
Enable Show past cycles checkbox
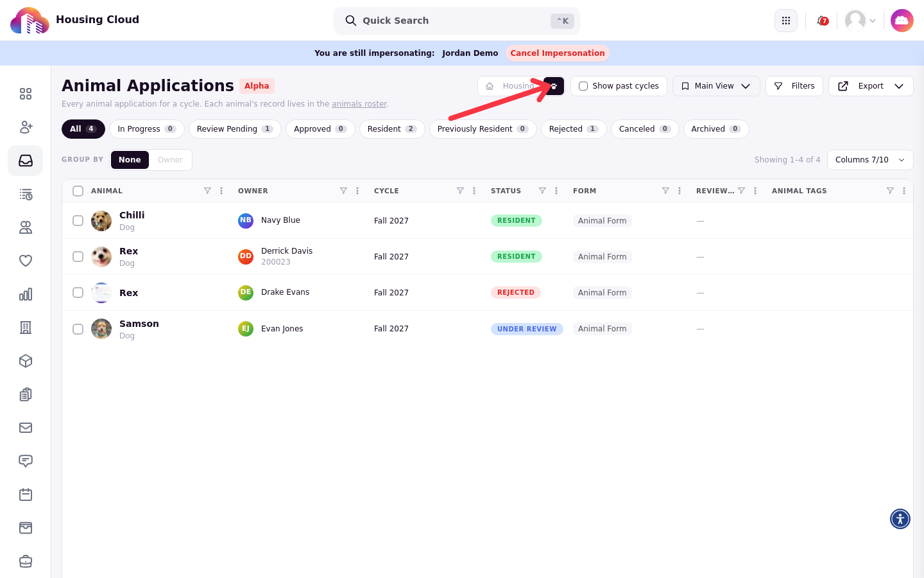point(583,86)
